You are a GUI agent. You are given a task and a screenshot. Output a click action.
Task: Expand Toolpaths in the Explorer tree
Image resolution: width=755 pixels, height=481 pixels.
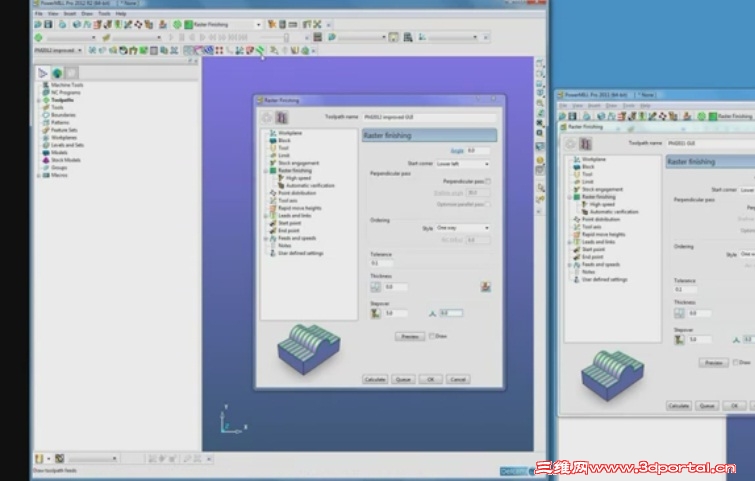(x=39, y=100)
